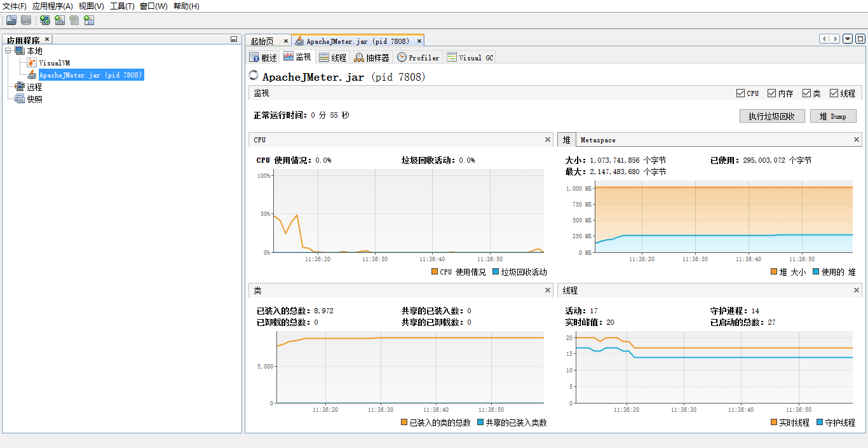Image resolution: width=868 pixels, height=448 pixels.
Task: Click the loaded classes total 8,972
Action: pos(323,311)
